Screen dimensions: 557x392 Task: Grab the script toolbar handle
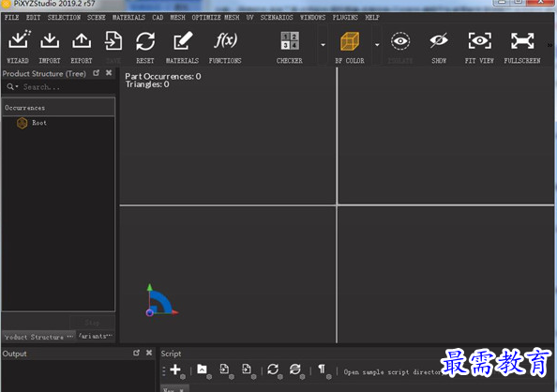click(x=164, y=370)
